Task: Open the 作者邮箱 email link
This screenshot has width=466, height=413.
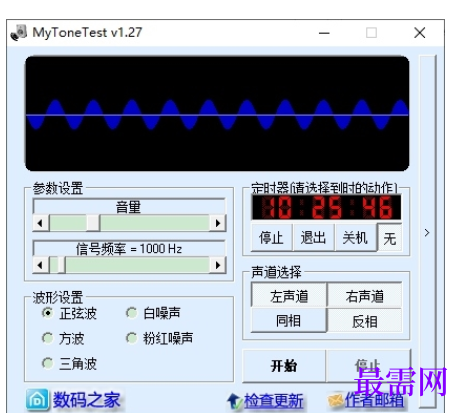Action: [374, 400]
